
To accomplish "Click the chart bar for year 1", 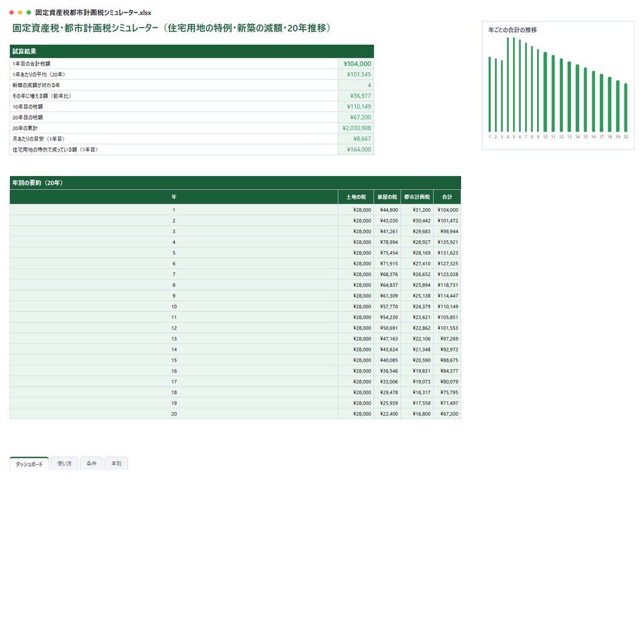I will [x=489, y=94].
